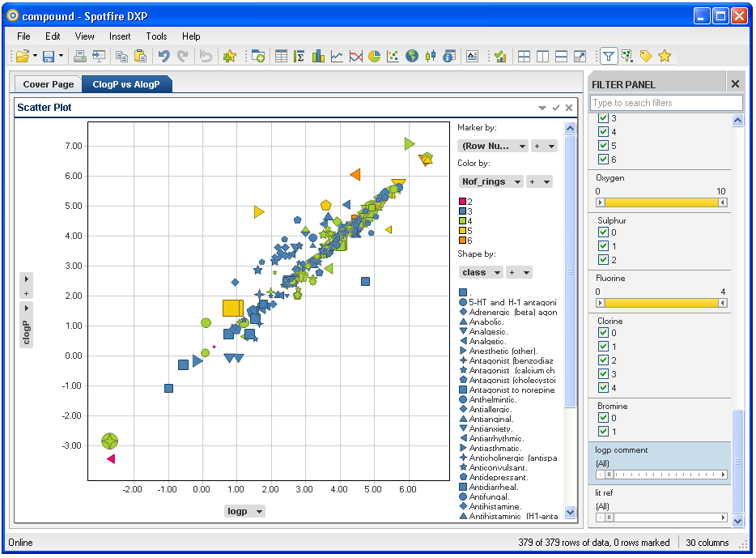The image size is (756, 558).
Task: Click the tags icon in toolbar
Action: [x=646, y=56]
